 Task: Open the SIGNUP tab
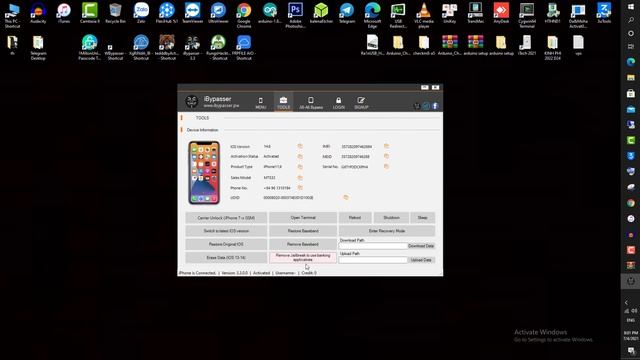[x=361, y=103]
